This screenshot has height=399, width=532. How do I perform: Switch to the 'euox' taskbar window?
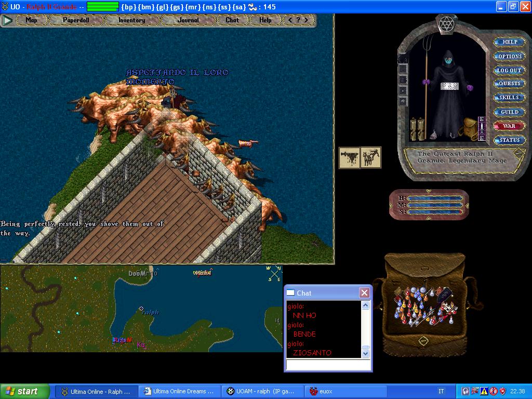[x=345, y=392]
